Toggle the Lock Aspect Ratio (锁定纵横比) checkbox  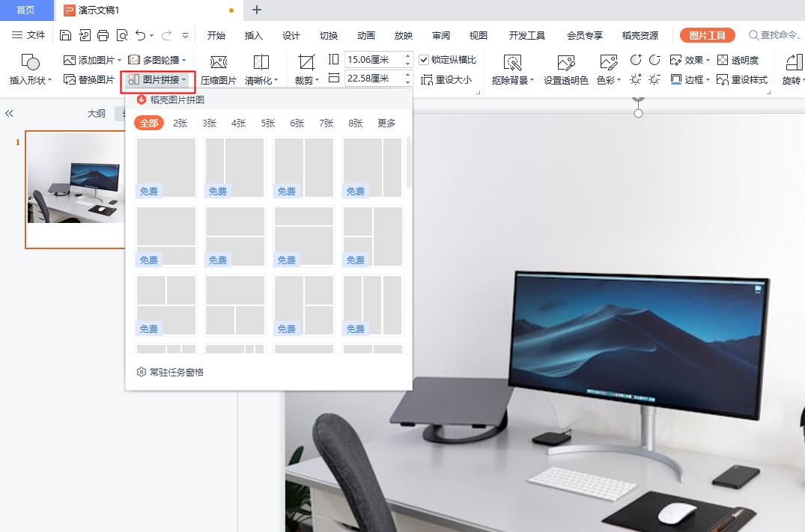point(424,60)
